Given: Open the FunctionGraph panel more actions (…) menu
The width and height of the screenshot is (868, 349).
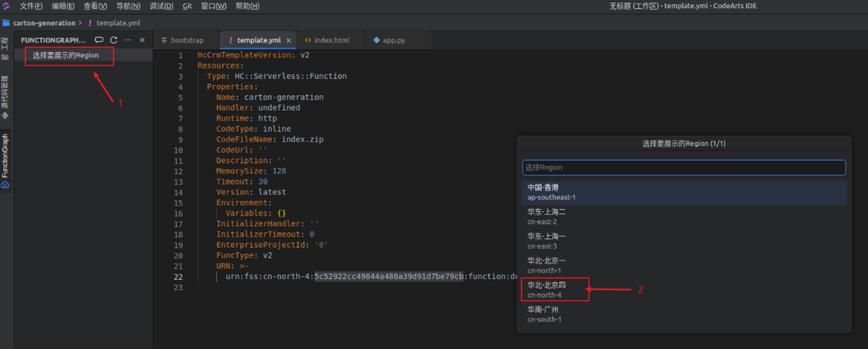Looking at the screenshot, I should coord(128,40).
